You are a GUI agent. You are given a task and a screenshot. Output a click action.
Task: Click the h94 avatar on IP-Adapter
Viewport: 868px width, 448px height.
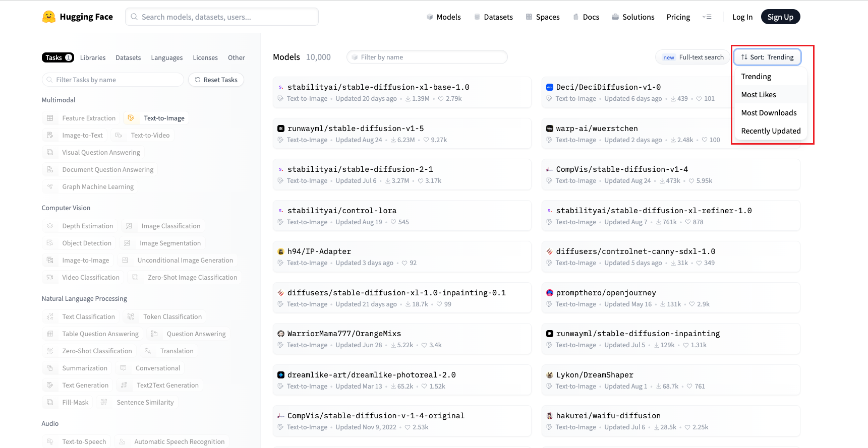[x=281, y=251]
